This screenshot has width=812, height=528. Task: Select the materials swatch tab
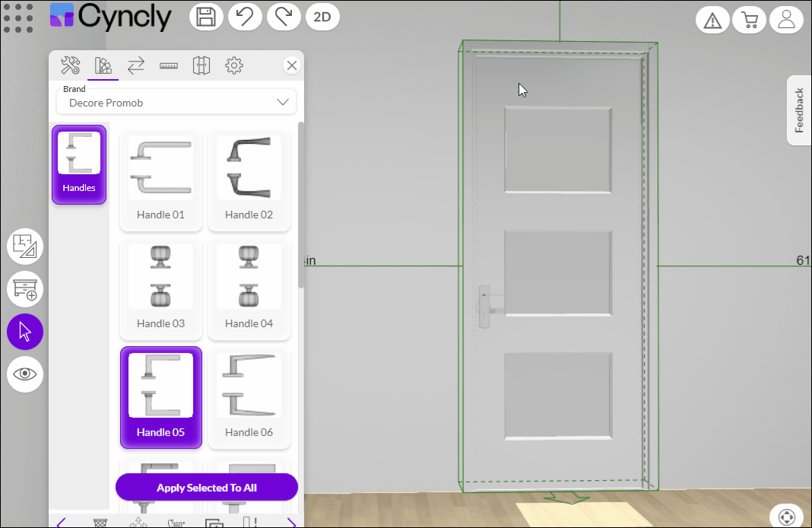click(x=103, y=65)
